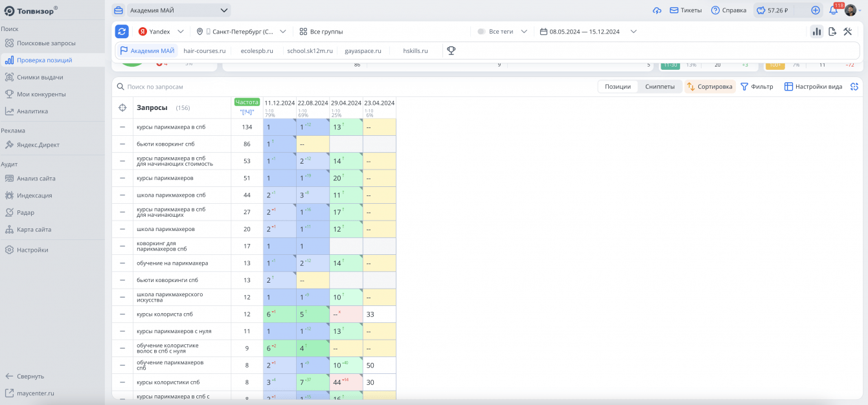
Task: Click the dash icon beside школа парикмахеров спб
Action: pos(122,195)
